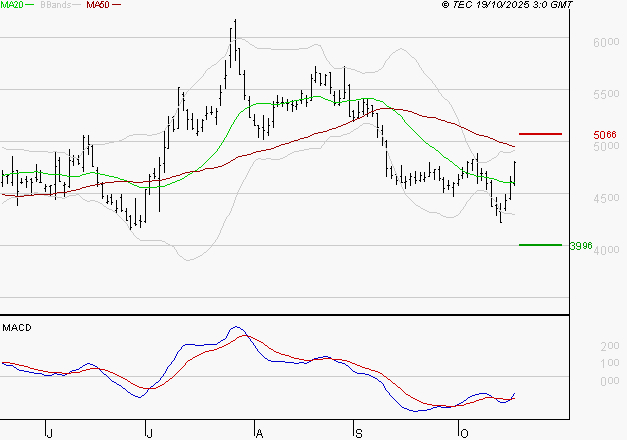Jump to the S month marker
Viewport: 627px width, 440px height.
point(358,432)
